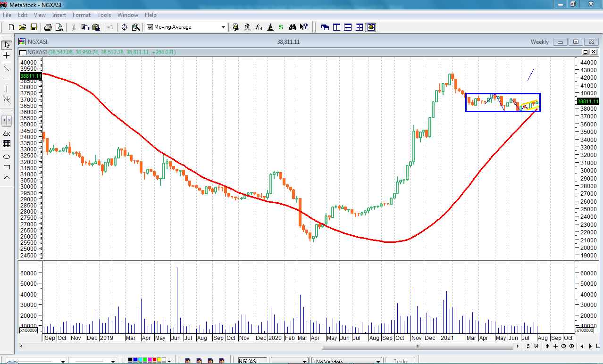
Task: Open the Insert menu
Action: pyautogui.click(x=59, y=15)
